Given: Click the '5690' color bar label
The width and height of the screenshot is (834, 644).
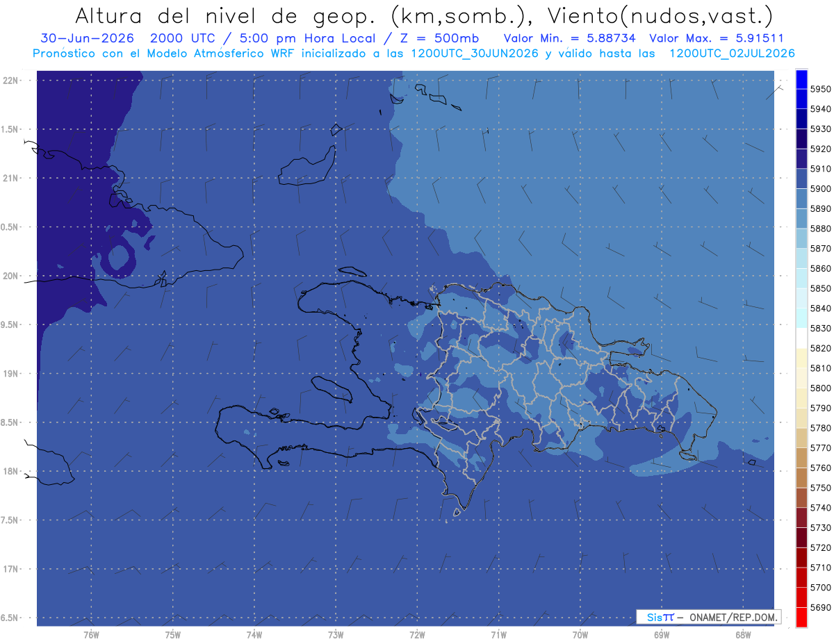Looking at the screenshot, I should [820, 607].
